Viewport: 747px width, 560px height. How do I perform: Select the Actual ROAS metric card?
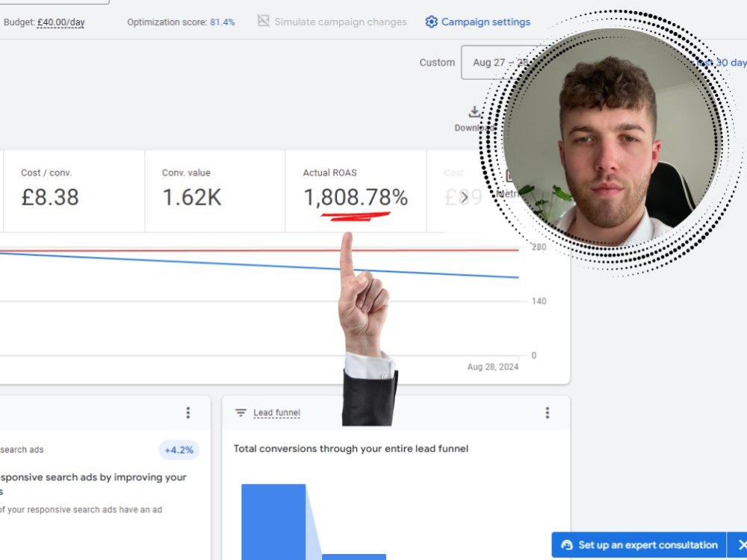(356, 191)
